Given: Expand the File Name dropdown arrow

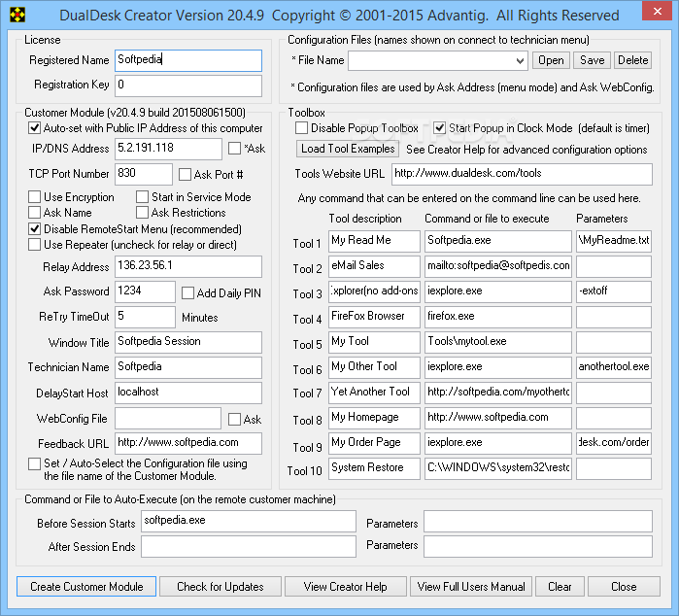Looking at the screenshot, I should click(520, 61).
